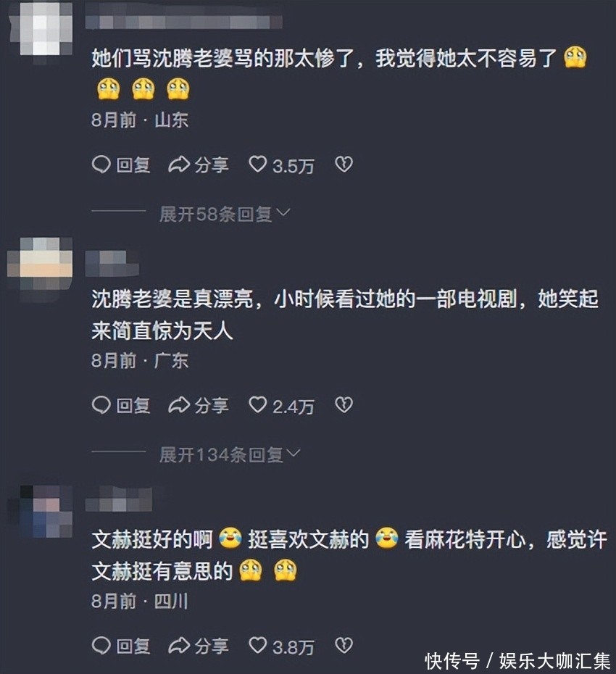Image resolution: width=616 pixels, height=674 pixels.
Task: Expand 展开58条回复 replies
Action: point(225,214)
